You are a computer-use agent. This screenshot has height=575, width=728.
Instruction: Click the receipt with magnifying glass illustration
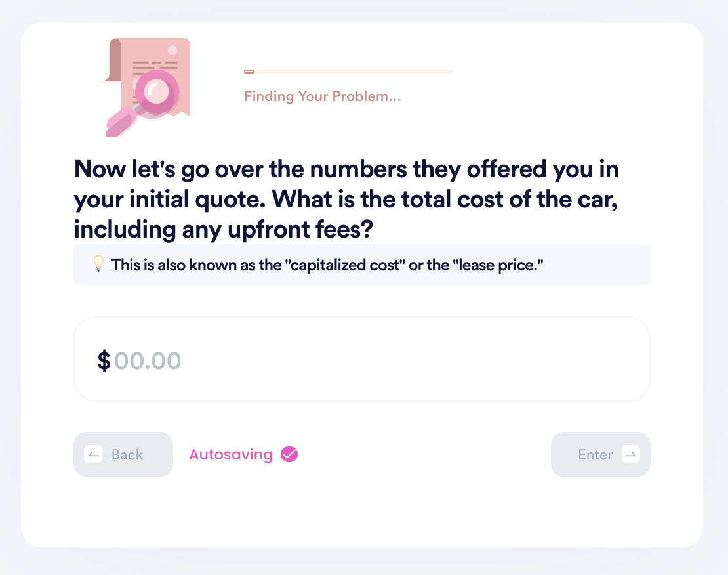point(146,87)
